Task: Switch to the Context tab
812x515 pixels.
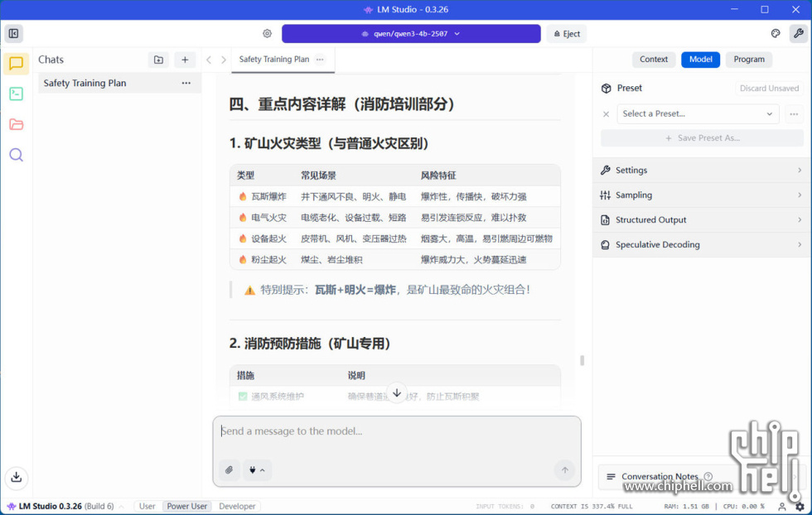Action: pyautogui.click(x=654, y=60)
